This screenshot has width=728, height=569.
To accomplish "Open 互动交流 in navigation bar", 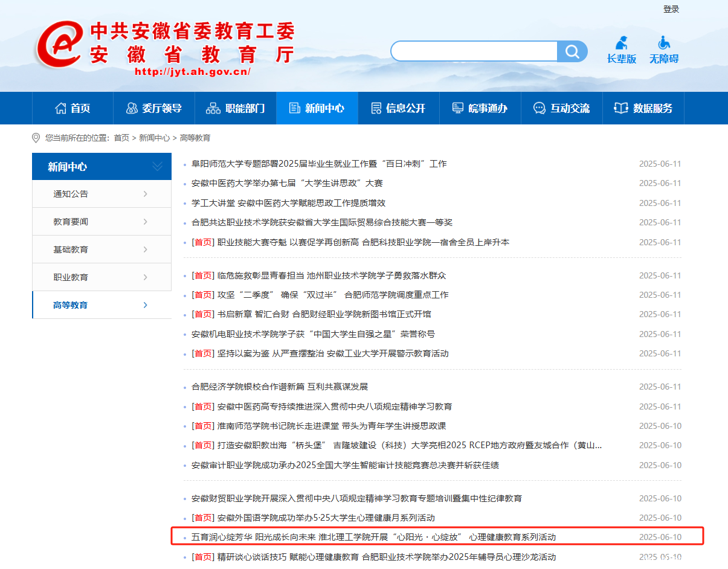I will pyautogui.click(x=561, y=108).
